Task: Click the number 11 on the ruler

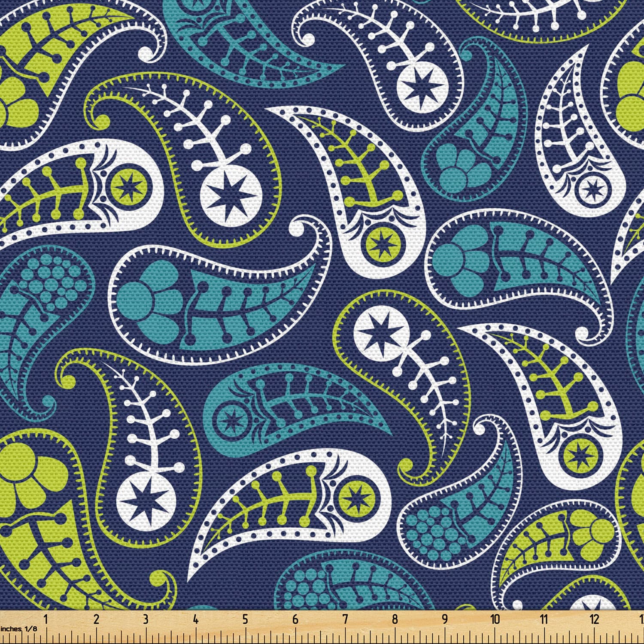Action: [x=544, y=619]
